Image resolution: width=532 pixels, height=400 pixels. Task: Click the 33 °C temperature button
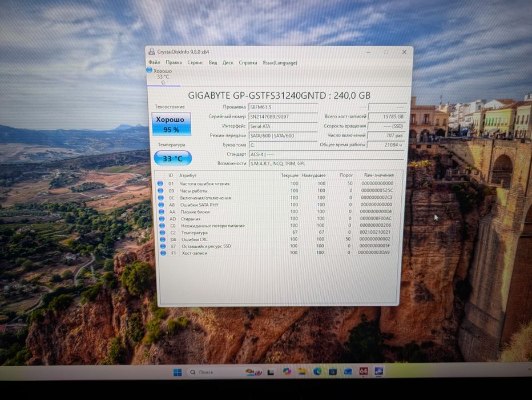[x=173, y=158]
